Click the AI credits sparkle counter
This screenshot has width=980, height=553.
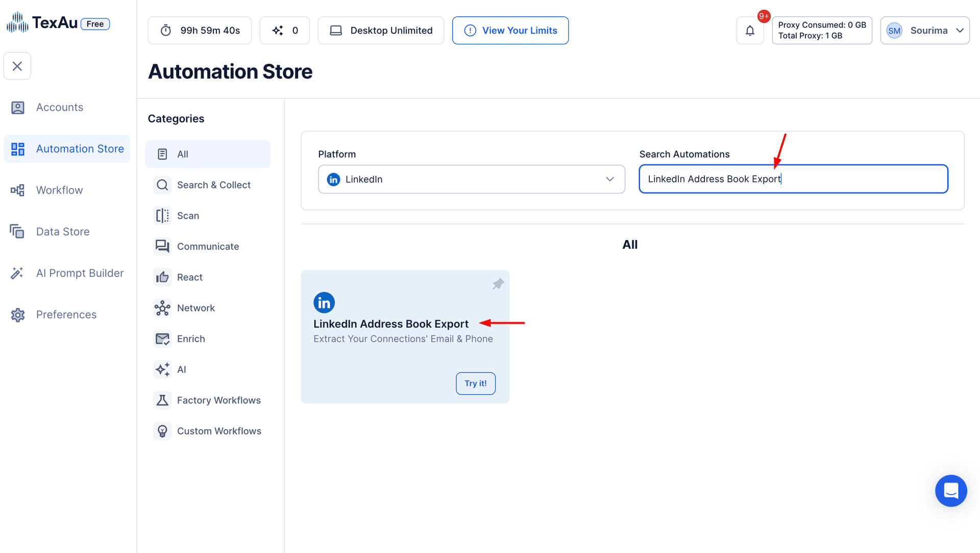[285, 30]
